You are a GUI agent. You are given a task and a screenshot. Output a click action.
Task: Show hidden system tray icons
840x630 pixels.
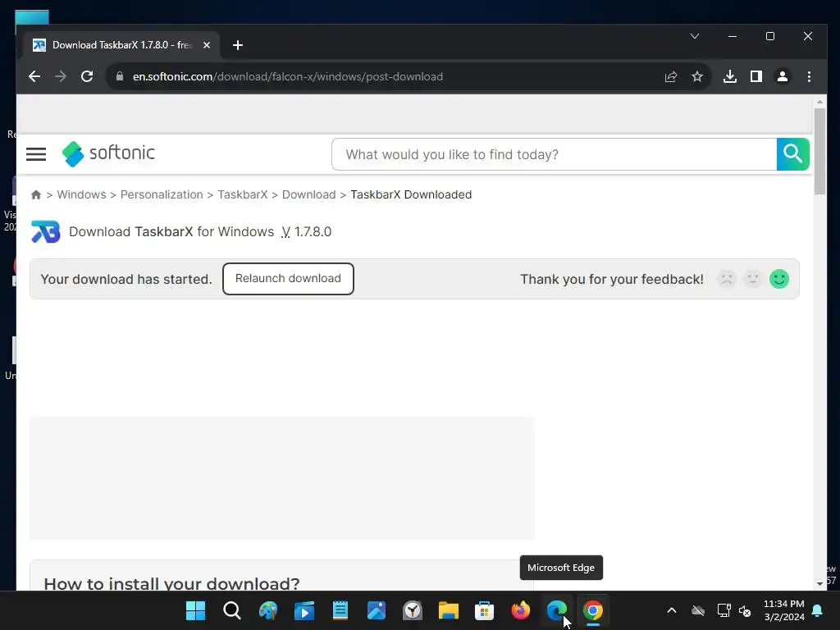tap(671, 610)
